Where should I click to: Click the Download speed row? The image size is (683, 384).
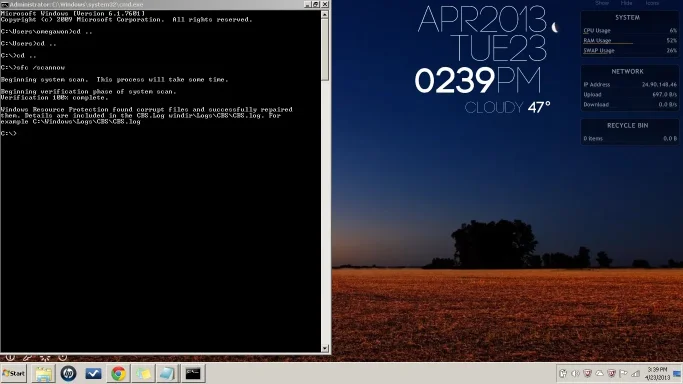(x=630, y=104)
